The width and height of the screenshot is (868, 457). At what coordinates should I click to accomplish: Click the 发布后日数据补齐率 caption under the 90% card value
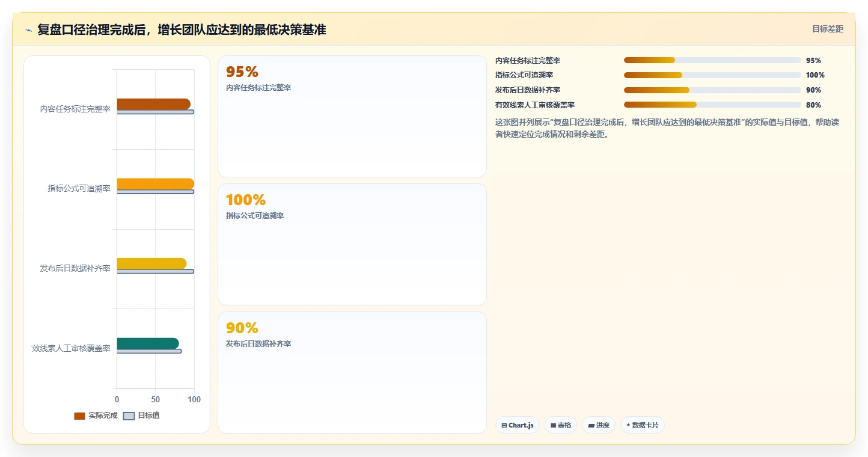(258, 344)
